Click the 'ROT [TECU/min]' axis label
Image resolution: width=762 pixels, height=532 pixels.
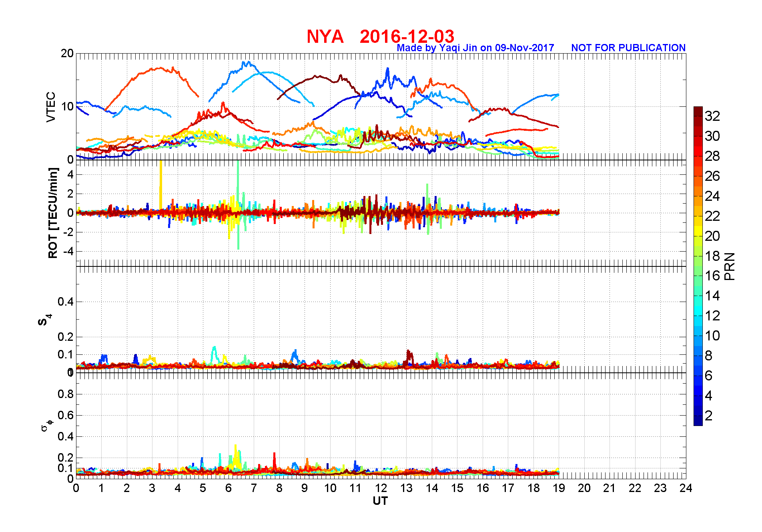coord(53,213)
